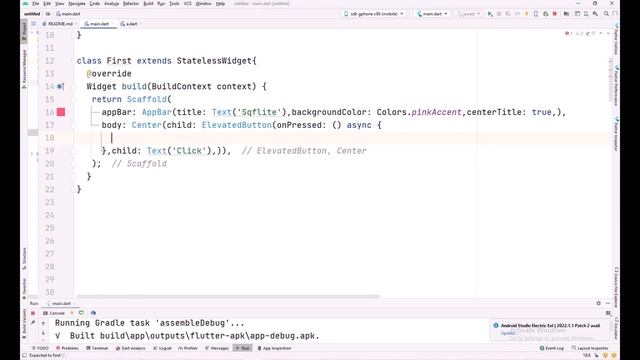
Task: Click the Android Studio logo icon
Action: 26,4
